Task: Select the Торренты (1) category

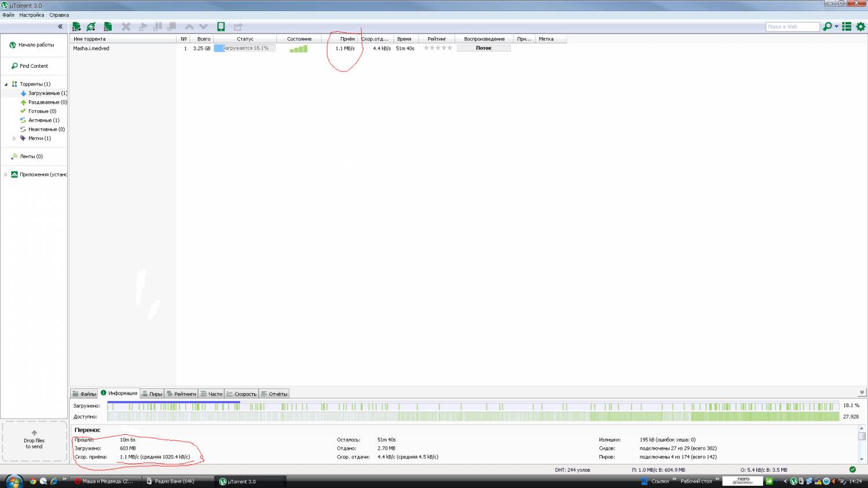Action: pyautogui.click(x=35, y=84)
